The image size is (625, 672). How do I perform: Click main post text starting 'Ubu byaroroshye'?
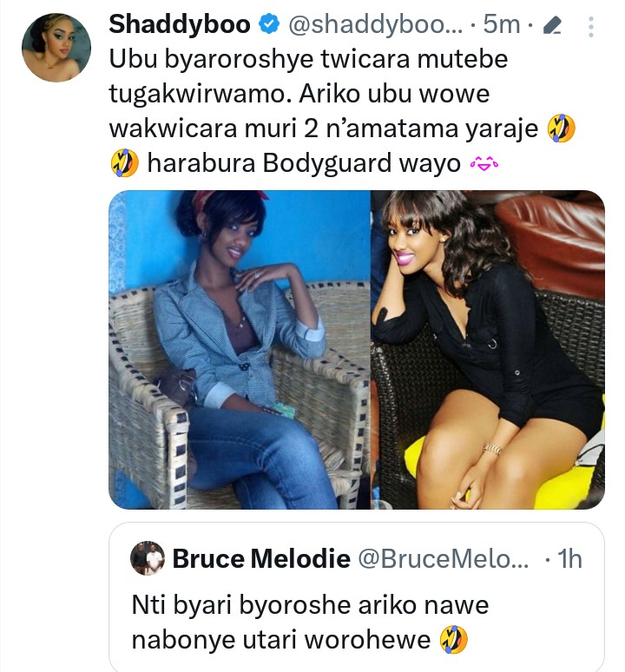(342, 111)
